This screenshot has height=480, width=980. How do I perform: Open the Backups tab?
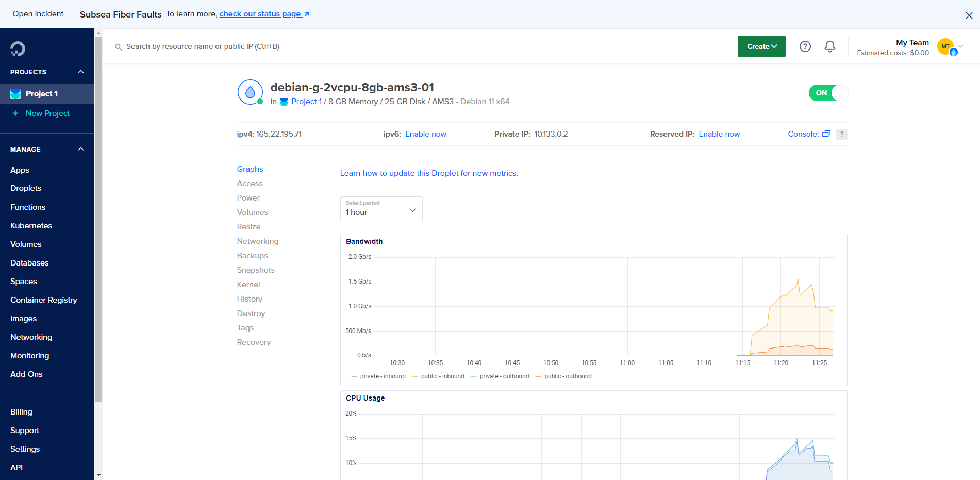(x=253, y=256)
